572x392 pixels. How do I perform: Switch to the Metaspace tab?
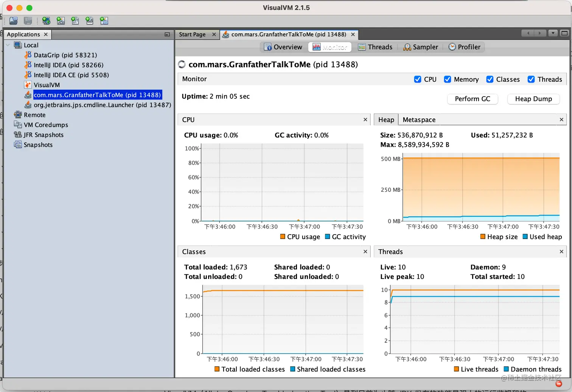click(x=419, y=120)
